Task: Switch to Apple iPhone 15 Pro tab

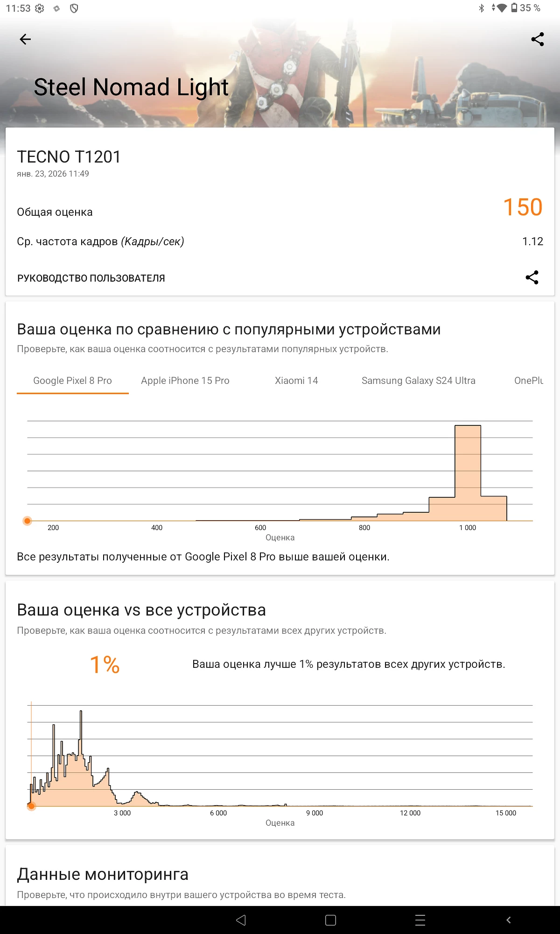Action: tap(185, 381)
